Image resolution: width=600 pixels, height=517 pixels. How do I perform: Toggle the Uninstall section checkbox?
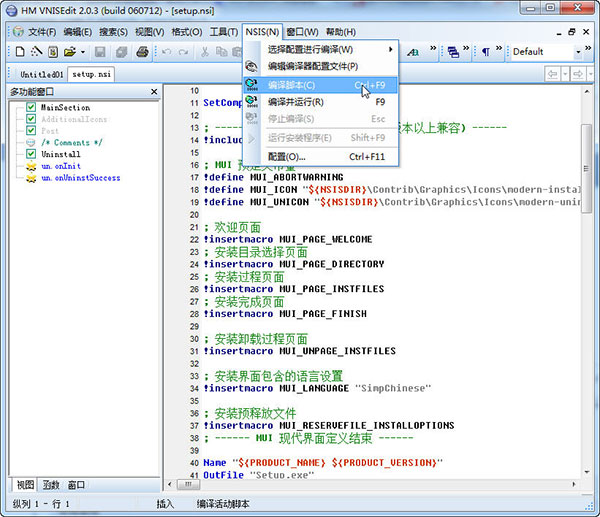(x=31, y=155)
